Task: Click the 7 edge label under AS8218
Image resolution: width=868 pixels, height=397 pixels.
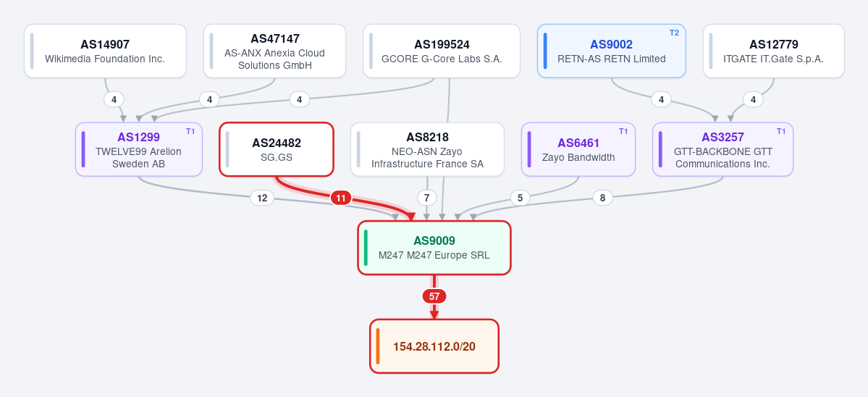Action: 426,198
